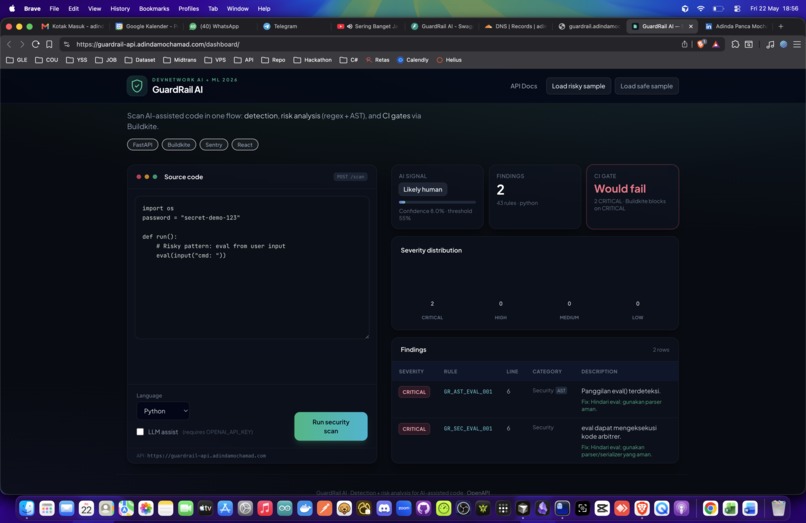The image size is (806, 523).
Task: Open the Hackathon bookmarks folder
Action: pyautogui.click(x=313, y=60)
